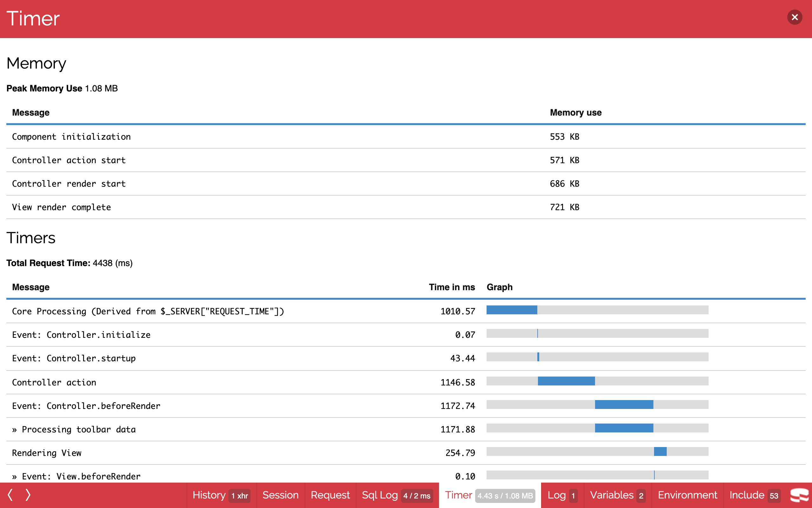The height and width of the screenshot is (508, 812).
Task: Open the Environment tab
Action: pyautogui.click(x=688, y=495)
